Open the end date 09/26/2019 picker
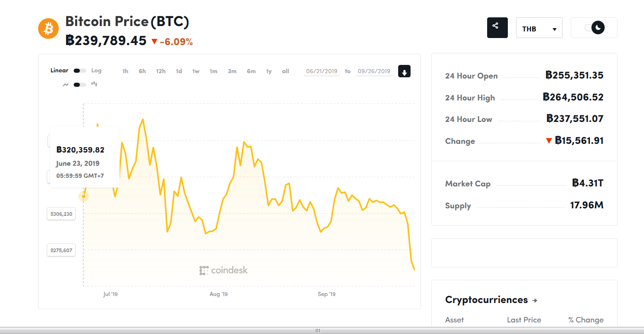644x334 pixels. tap(374, 71)
